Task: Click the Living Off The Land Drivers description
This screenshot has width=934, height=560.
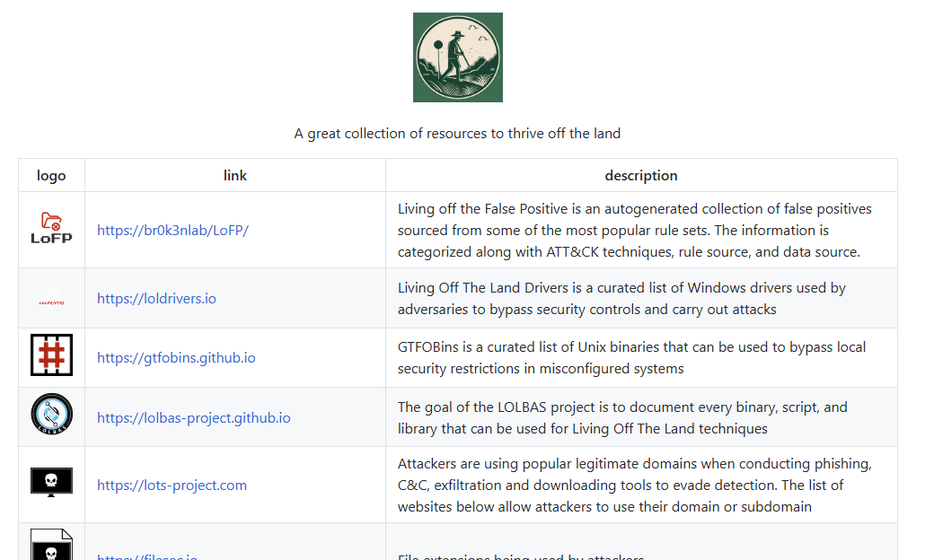Action: (x=621, y=298)
